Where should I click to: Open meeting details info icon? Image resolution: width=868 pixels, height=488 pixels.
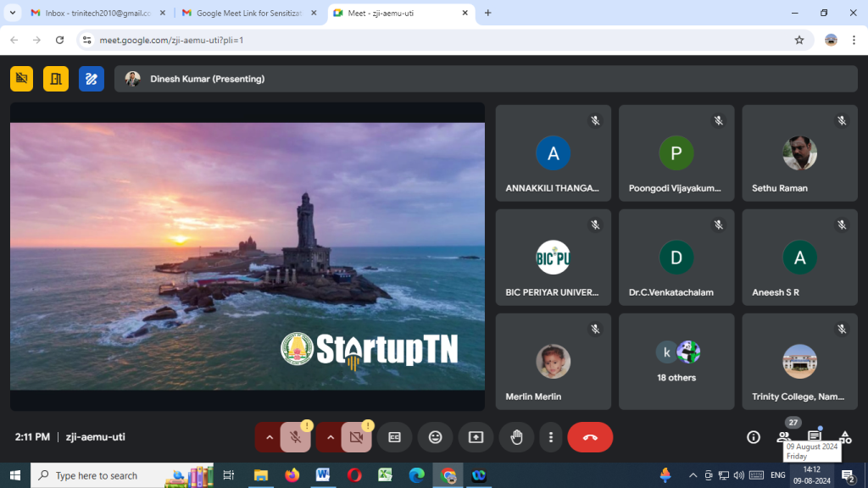click(x=753, y=437)
